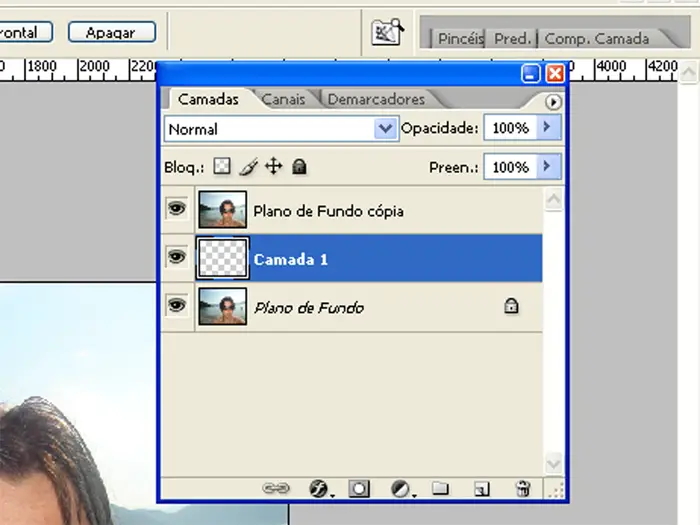Image resolution: width=700 pixels, height=525 pixels.
Task: Lock layer position move icon
Action: [273, 167]
